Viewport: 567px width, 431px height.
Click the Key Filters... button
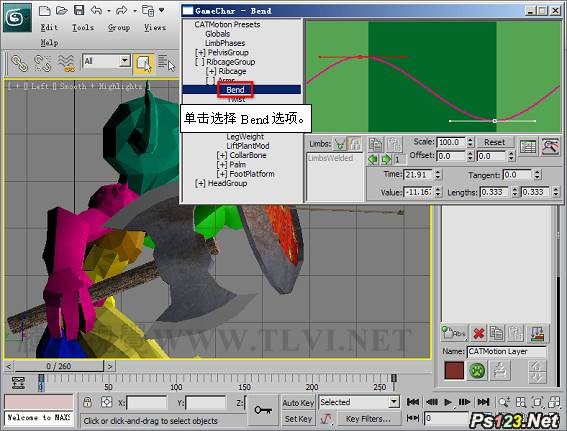pyautogui.click(x=368, y=419)
